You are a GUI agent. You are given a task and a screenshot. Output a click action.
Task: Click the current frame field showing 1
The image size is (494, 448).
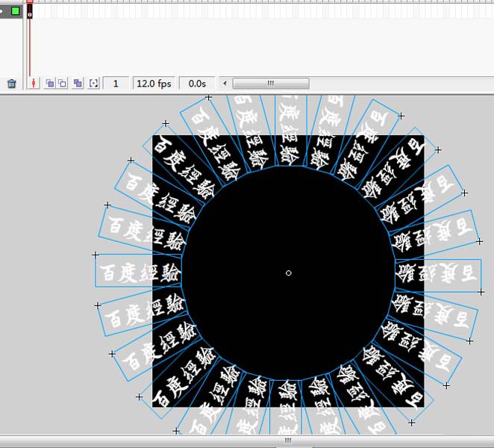pyautogui.click(x=116, y=84)
